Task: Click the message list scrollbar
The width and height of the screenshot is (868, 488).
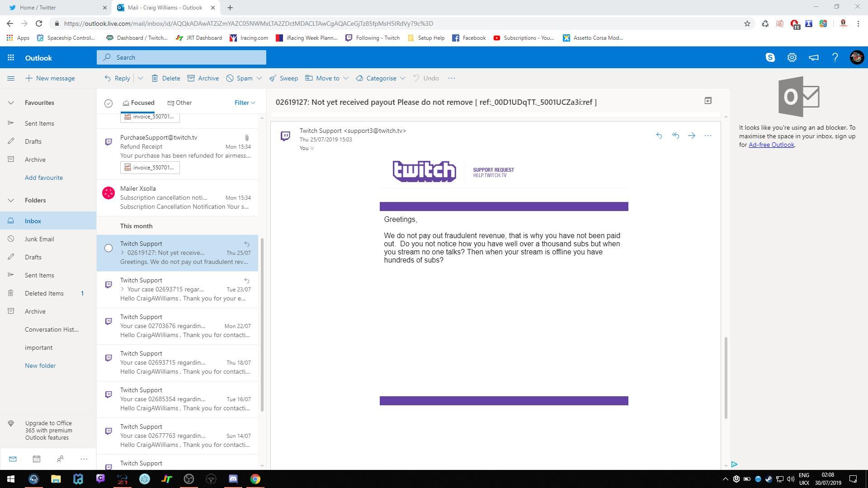Action: tap(262, 324)
